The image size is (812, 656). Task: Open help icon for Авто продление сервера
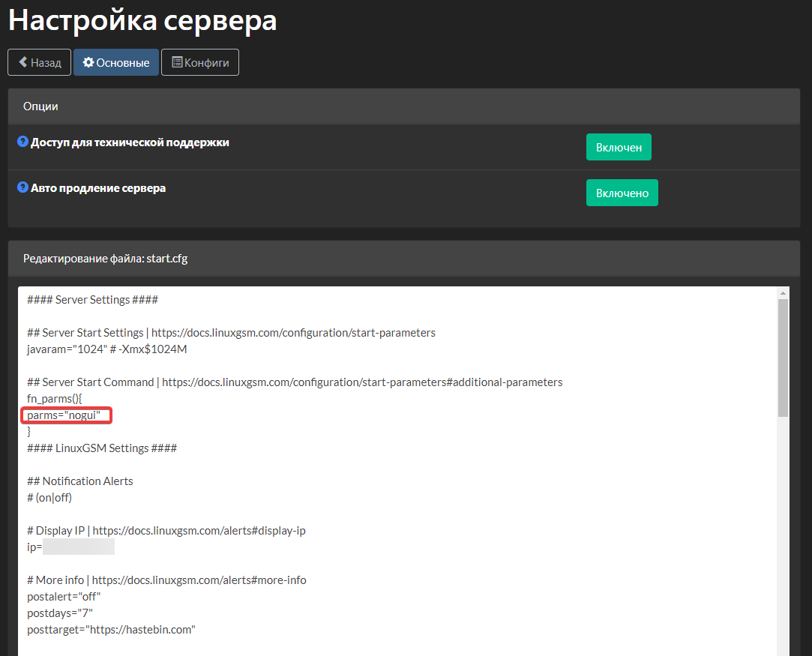pyautogui.click(x=22, y=187)
